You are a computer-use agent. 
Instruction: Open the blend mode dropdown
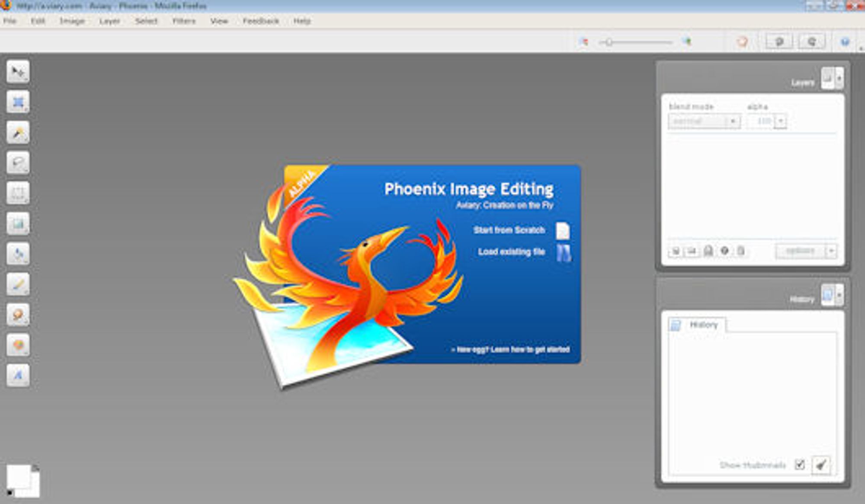704,121
